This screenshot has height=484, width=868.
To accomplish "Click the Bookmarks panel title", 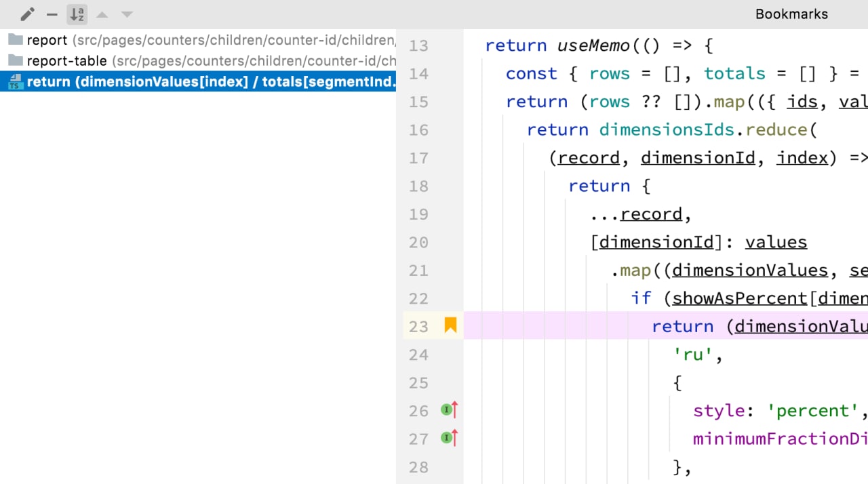I will pos(791,14).
